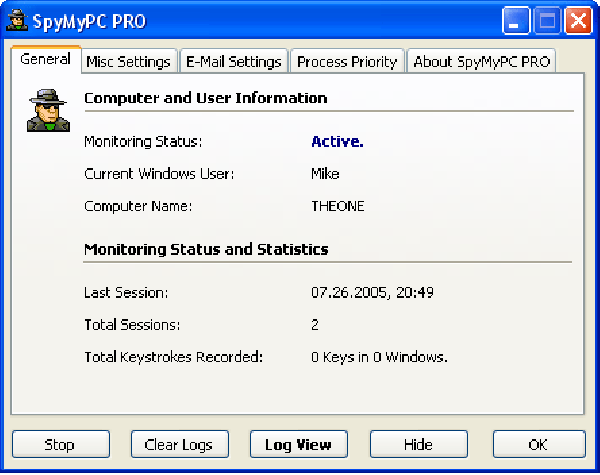600x475 pixels.
Task: Confirm with the OK button
Action: coord(539,444)
